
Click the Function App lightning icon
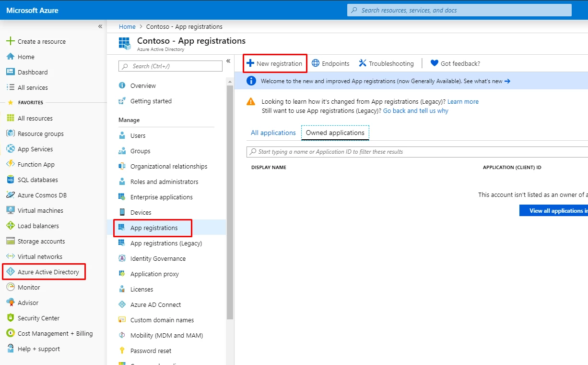tap(10, 164)
